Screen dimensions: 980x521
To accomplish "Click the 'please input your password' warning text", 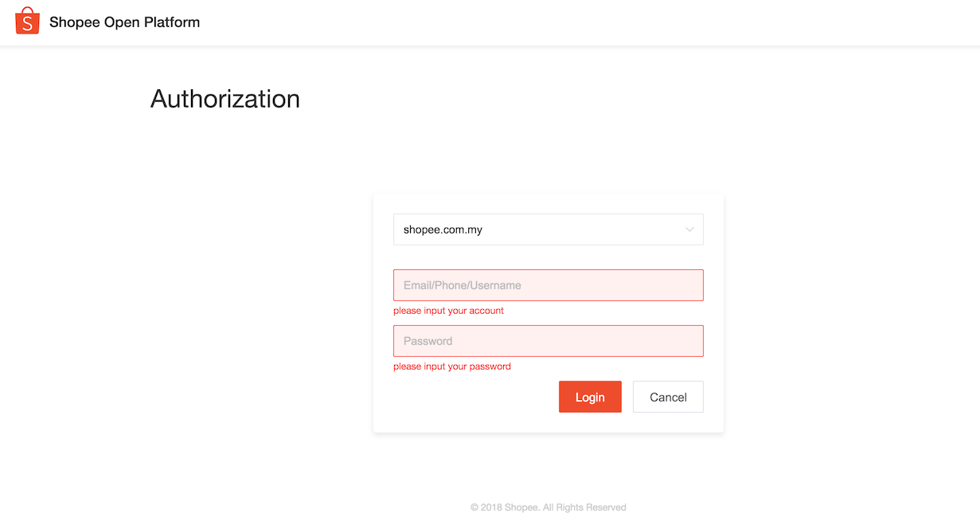I will point(452,366).
